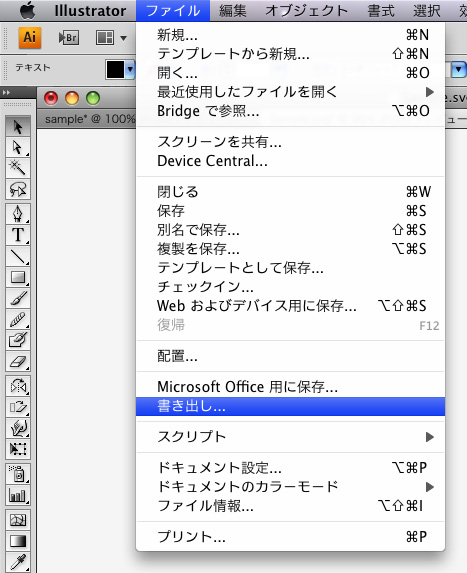Image resolution: width=467 pixels, height=573 pixels.
Task: Choose 保存 menu item
Action: click(x=291, y=211)
